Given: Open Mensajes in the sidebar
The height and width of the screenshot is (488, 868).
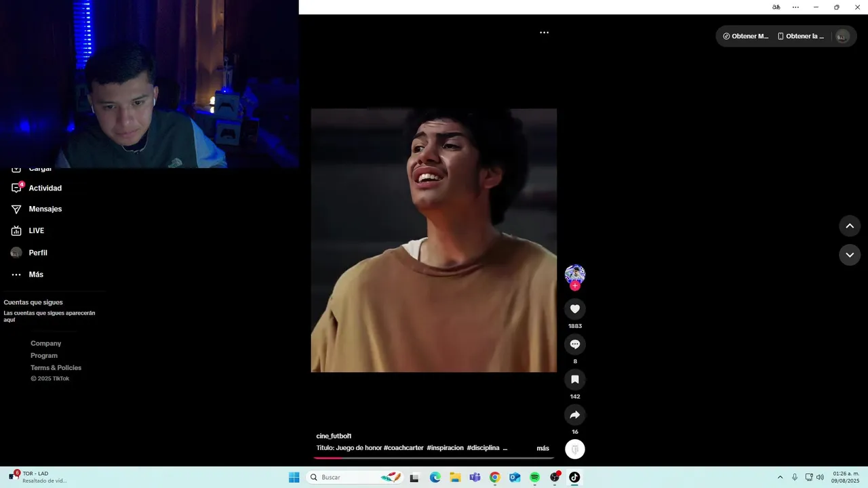Looking at the screenshot, I should click(x=45, y=209).
